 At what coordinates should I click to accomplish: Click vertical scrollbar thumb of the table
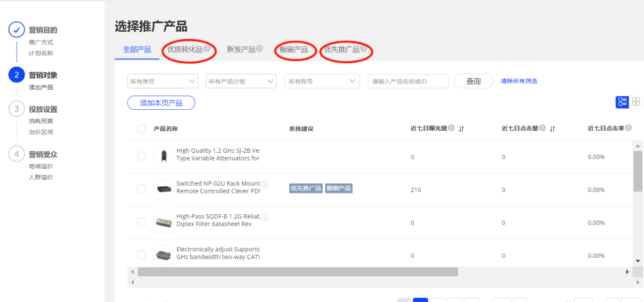pos(637,172)
